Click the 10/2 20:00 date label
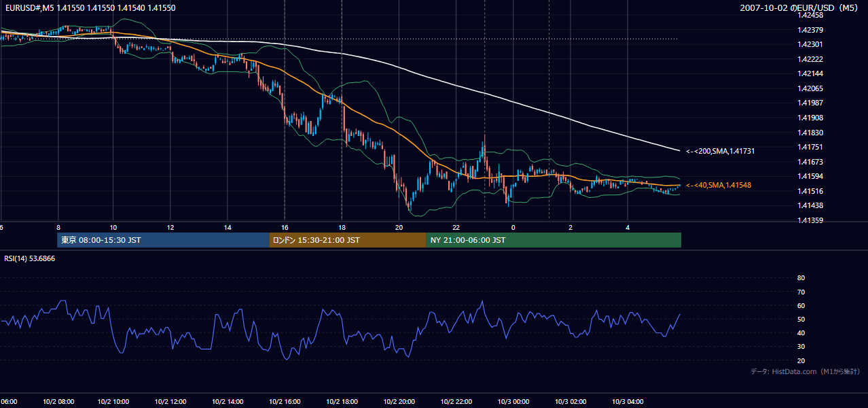The width and height of the screenshot is (868, 408). [x=399, y=401]
